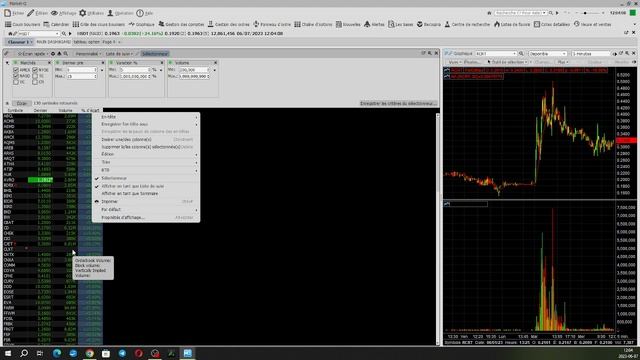Click Volume Min input field

pos(194,70)
